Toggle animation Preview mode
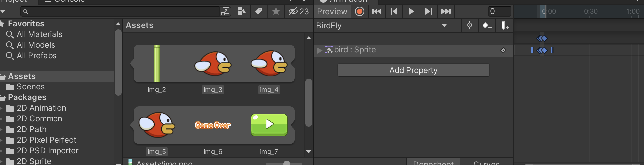The width and height of the screenshot is (644, 165). [332, 11]
